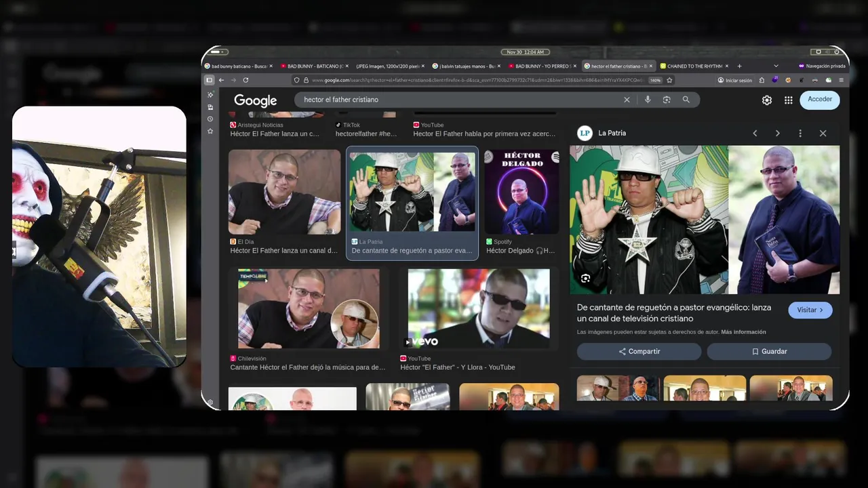This screenshot has height=488, width=868.
Task: Click La Patria source name in preview
Action: 612,134
